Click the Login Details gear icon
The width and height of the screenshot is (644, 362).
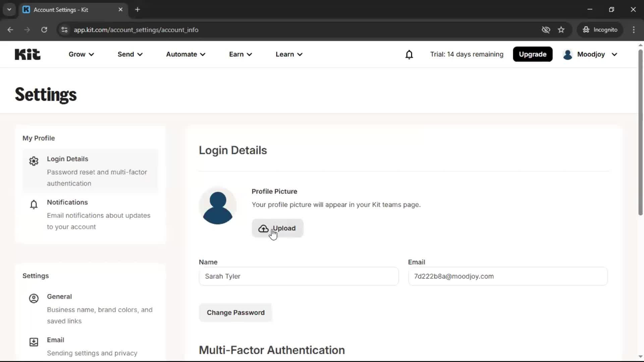click(x=34, y=161)
